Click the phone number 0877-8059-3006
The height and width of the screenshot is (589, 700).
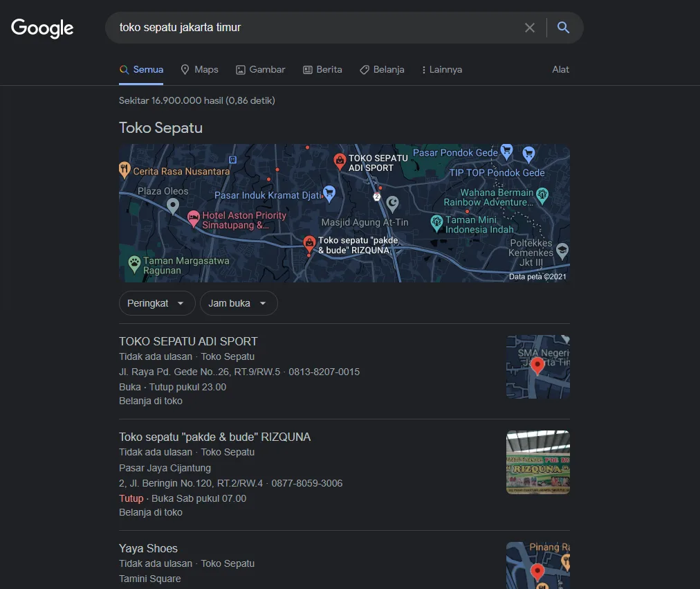pyautogui.click(x=307, y=484)
